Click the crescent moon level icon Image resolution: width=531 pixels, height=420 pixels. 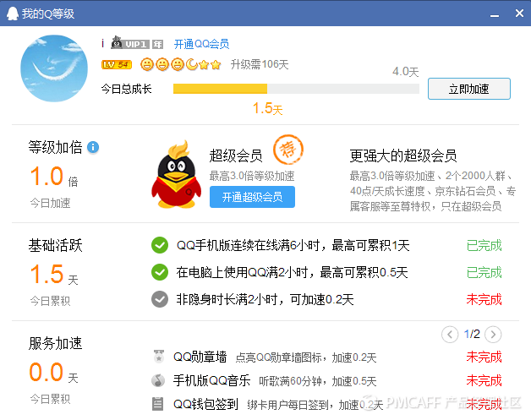pos(192,64)
